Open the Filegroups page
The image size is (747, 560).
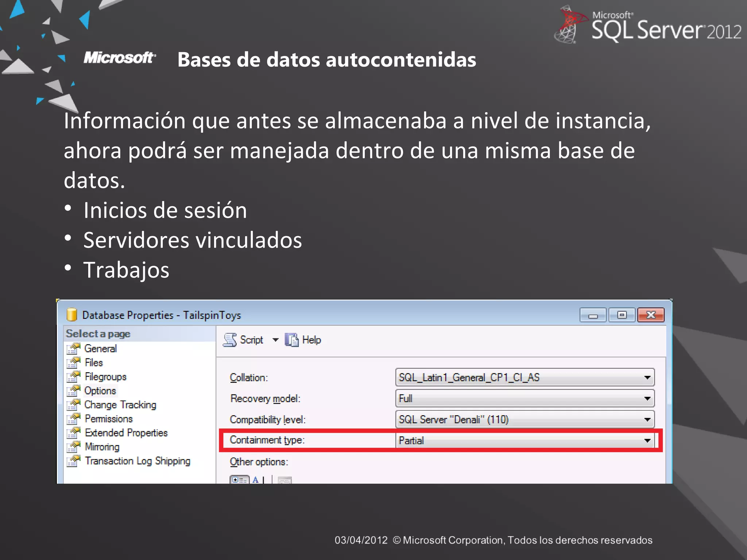tap(105, 377)
